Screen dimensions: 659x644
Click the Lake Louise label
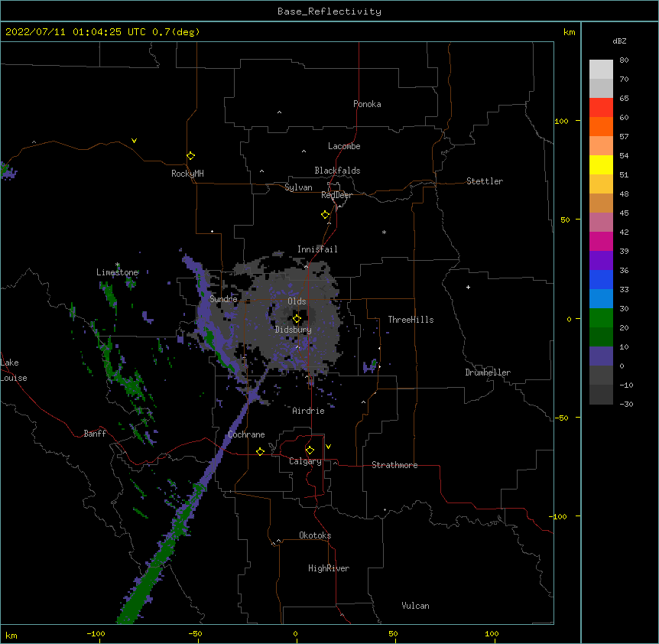(14, 370)
